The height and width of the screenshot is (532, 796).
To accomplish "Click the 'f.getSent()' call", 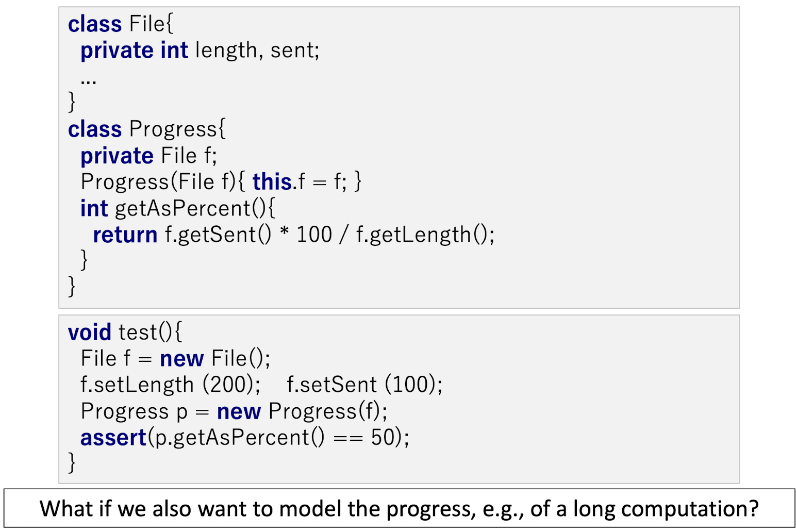I will [x=218, y=235].
